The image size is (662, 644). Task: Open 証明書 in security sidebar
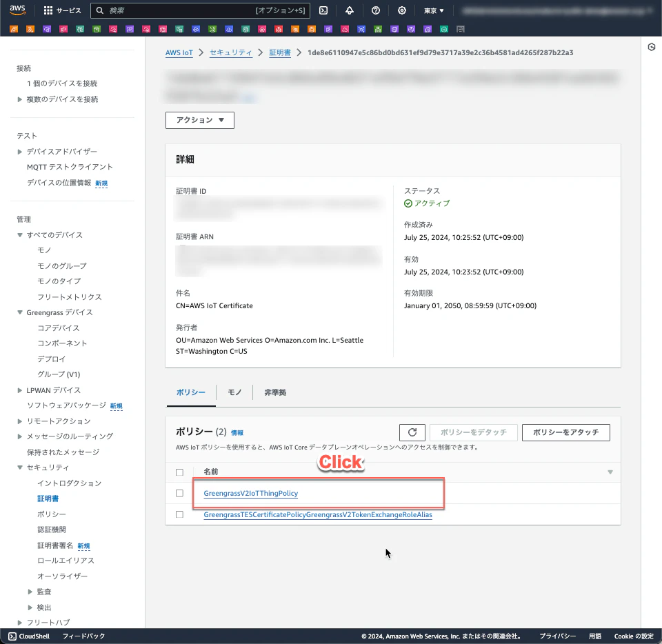(x=48, y=499)
